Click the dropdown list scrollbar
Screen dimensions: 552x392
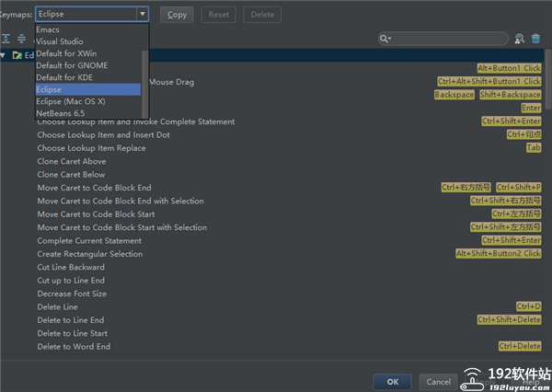click(x=144, y=84)
